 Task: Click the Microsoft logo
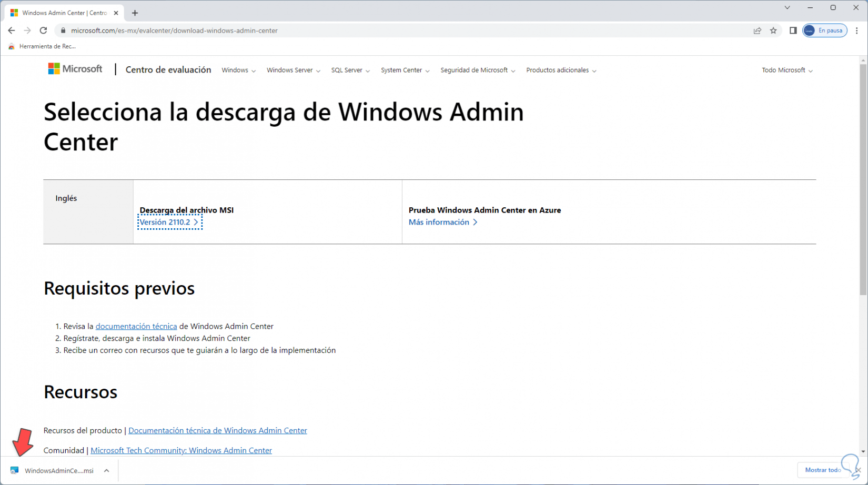pos(75,69)
